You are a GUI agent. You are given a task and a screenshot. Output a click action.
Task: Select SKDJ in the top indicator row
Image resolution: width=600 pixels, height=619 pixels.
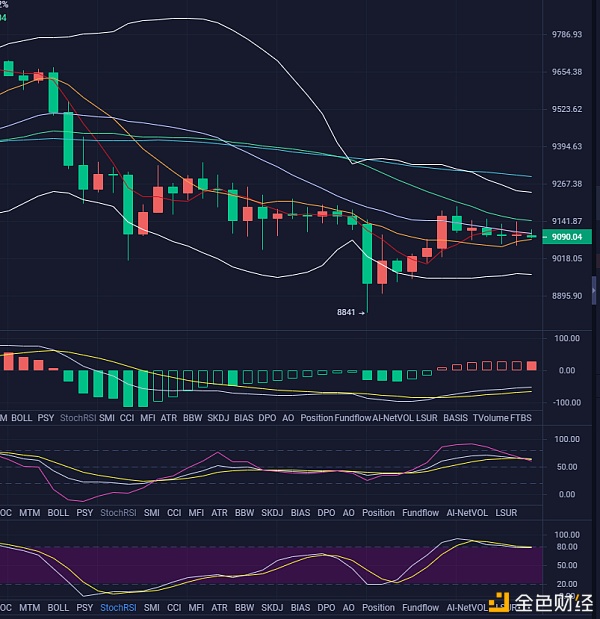click(x=218, y=418)
